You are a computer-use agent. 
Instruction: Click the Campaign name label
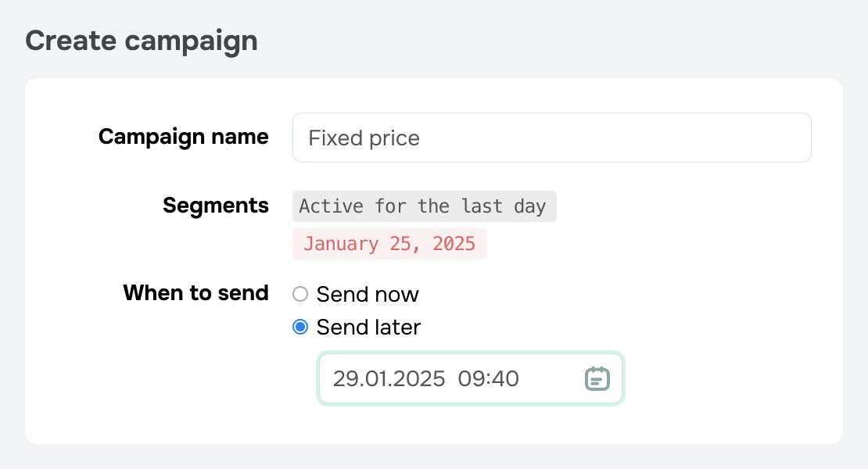183,137
